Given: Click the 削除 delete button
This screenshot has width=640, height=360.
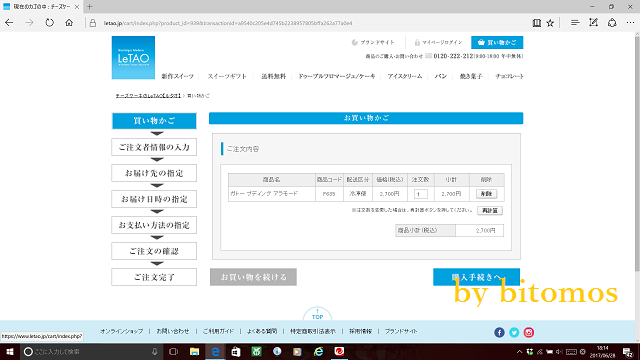Looking at the screenshot, I should pyautogui.click(x=487, y=194).
